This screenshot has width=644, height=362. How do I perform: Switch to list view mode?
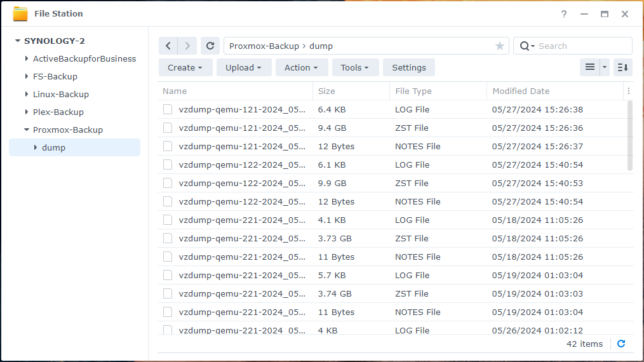click(590, 67)
